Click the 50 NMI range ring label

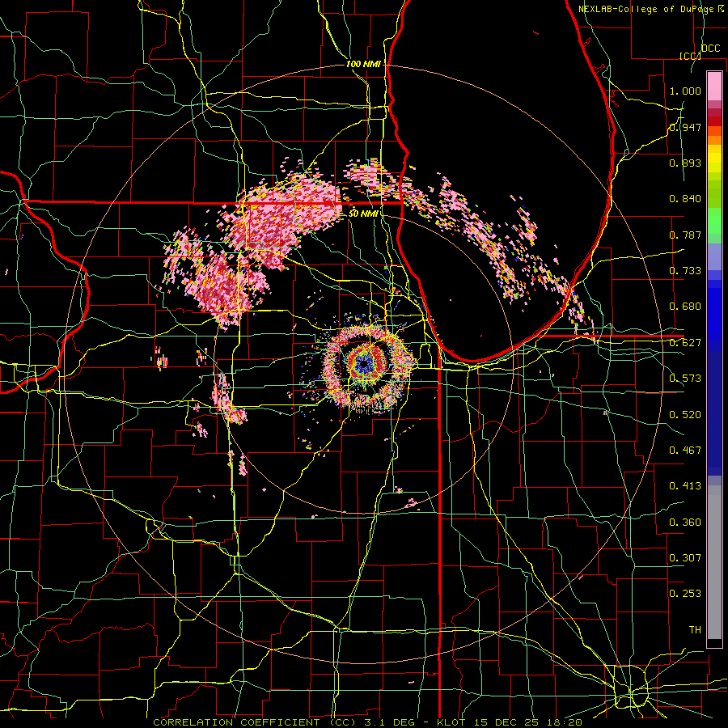(x=363, y=214)
